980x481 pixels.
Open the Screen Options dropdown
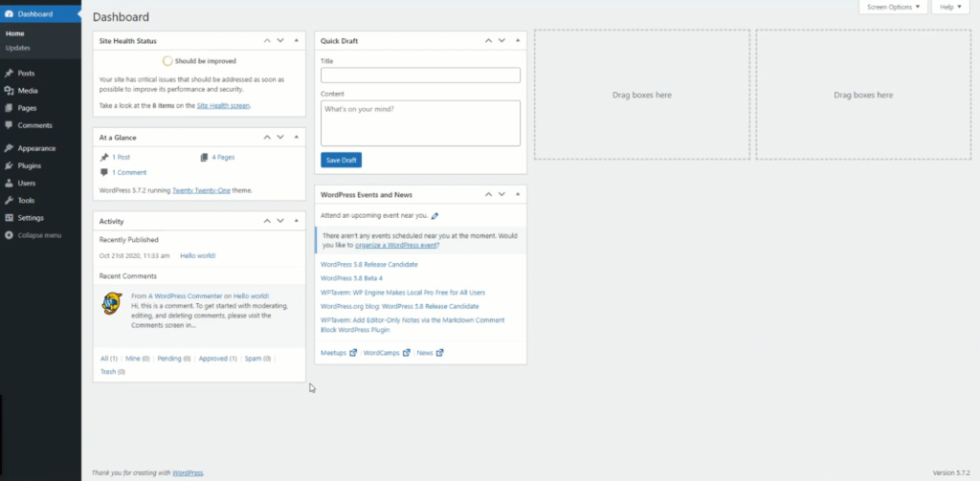(895, 8)
